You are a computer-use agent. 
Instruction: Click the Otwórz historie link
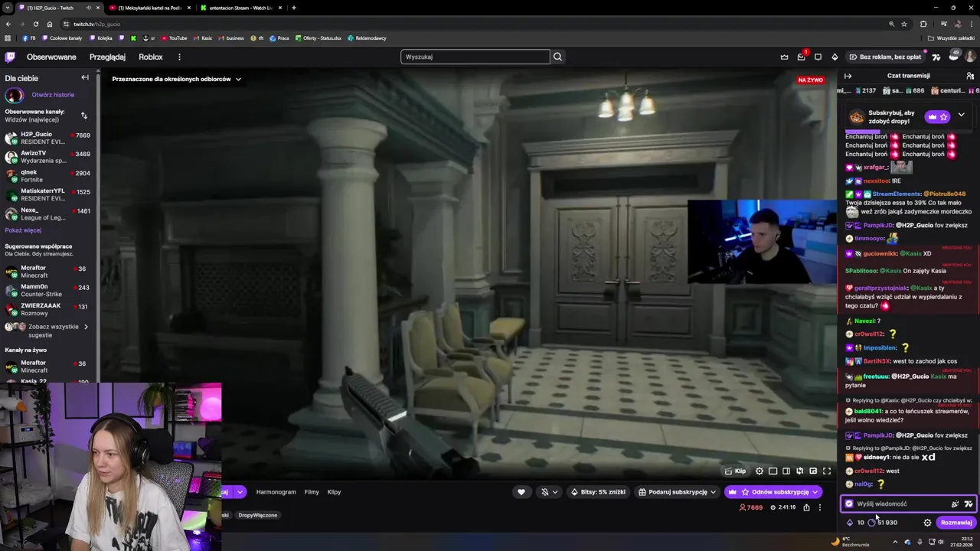53,95
